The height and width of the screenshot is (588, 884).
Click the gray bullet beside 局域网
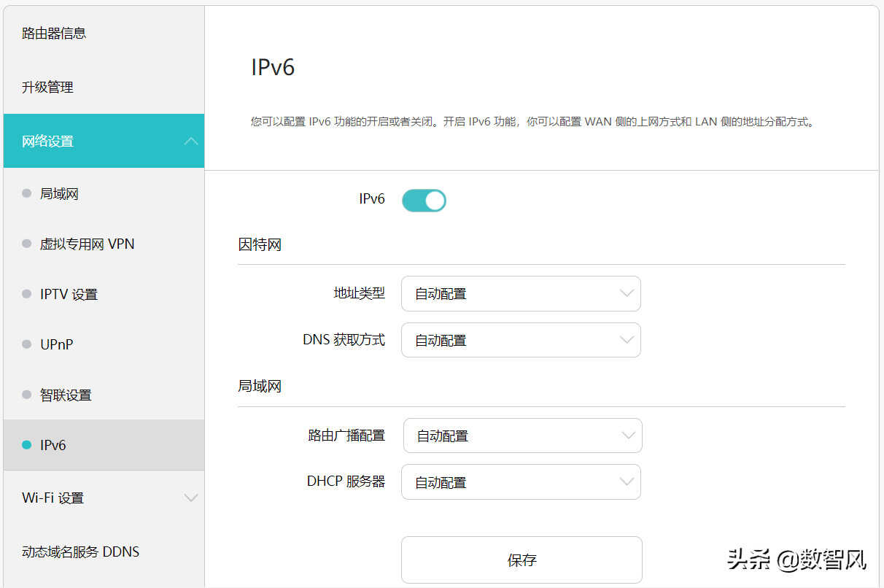(x=27, y=194)
